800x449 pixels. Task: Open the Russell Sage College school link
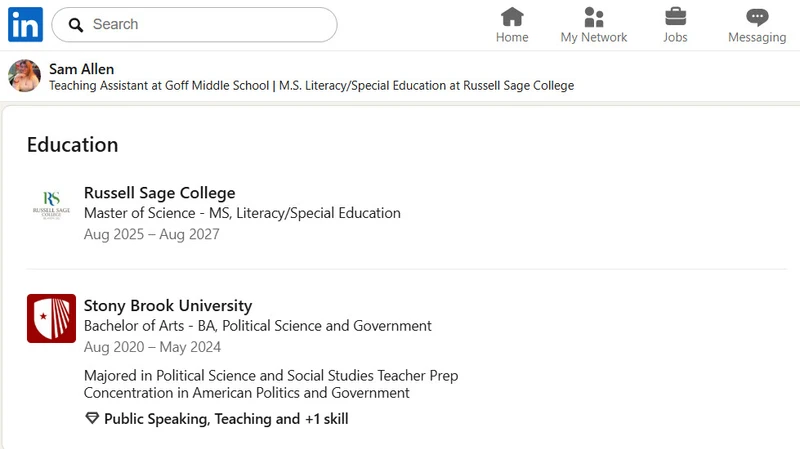pyautogui.click(x=159, y=193)
